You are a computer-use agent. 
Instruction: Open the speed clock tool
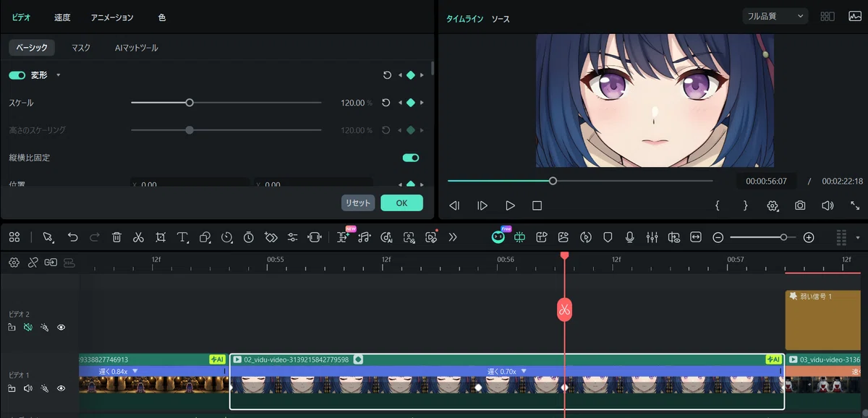[x=227, y=236]
